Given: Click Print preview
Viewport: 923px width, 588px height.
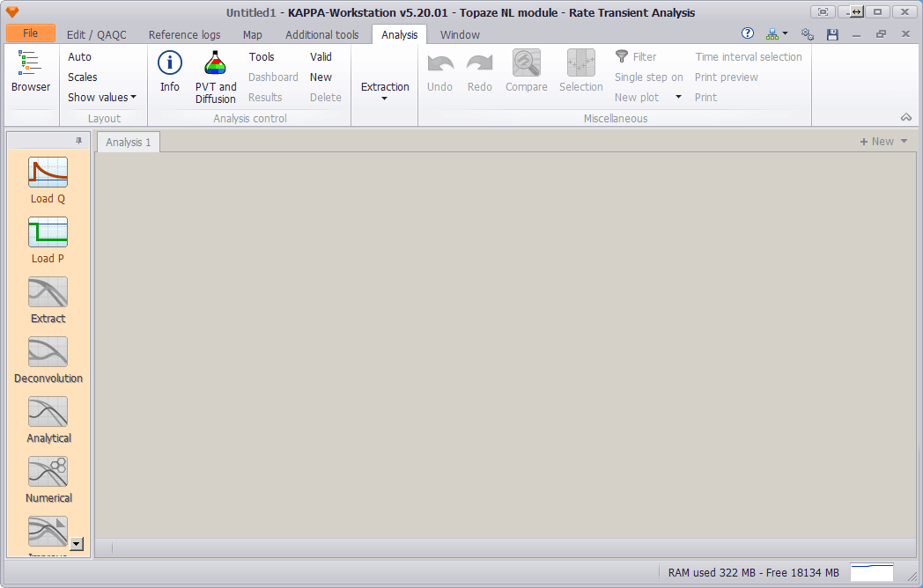Looking at the screenshot, I should tap(727, 77).
